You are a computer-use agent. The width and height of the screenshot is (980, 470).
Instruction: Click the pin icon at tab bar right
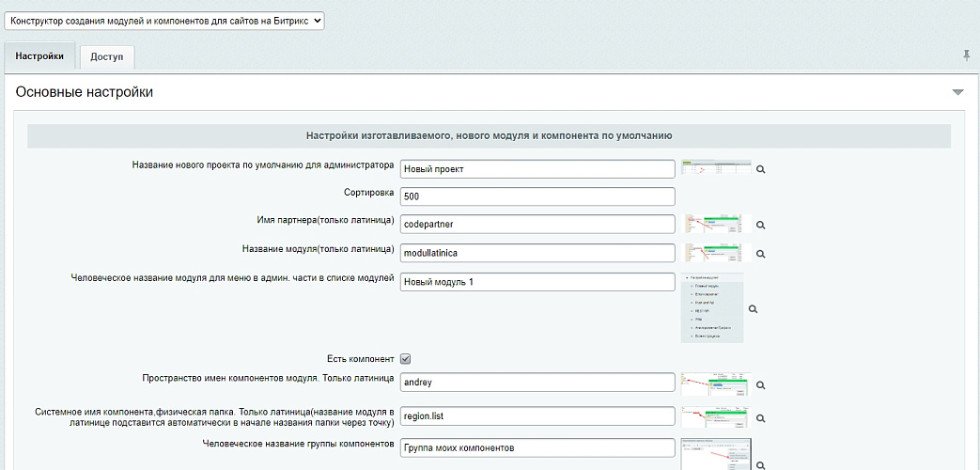[x=966, y=56]
